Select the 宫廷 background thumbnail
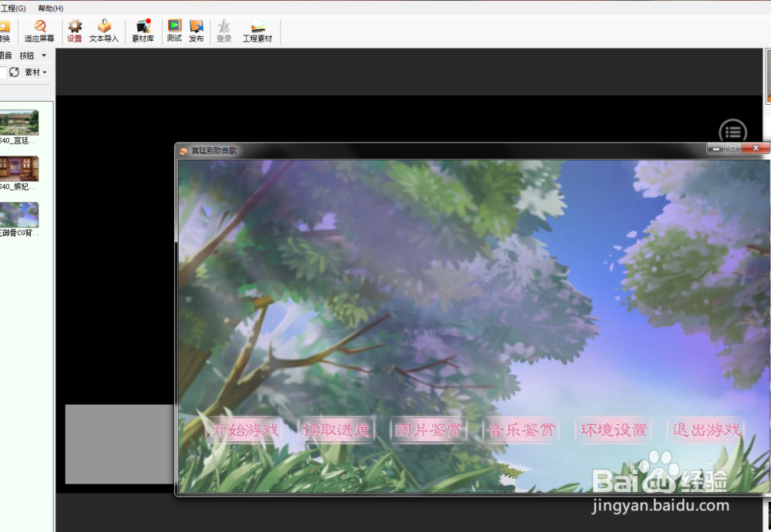This screenshot has height=532, width=771. click(x=19, y=123)
